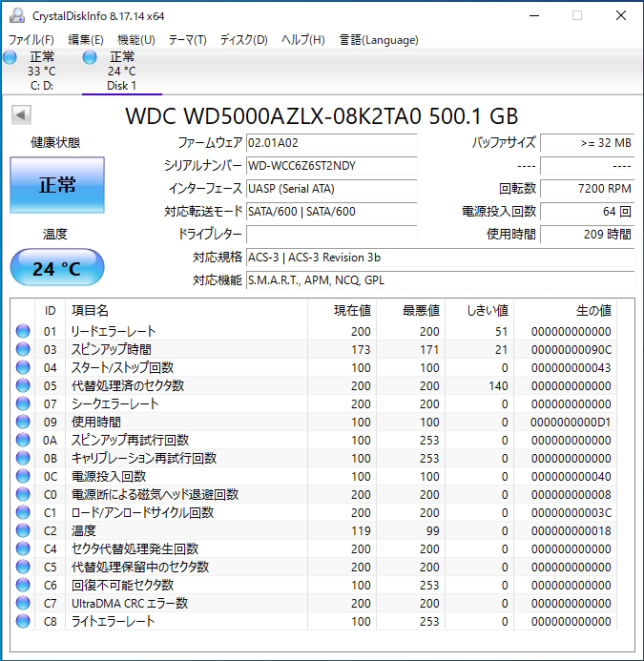The image size is (644, 661).
Task: Select the C: D: disk tab at 33 °C
Action: 42,72
